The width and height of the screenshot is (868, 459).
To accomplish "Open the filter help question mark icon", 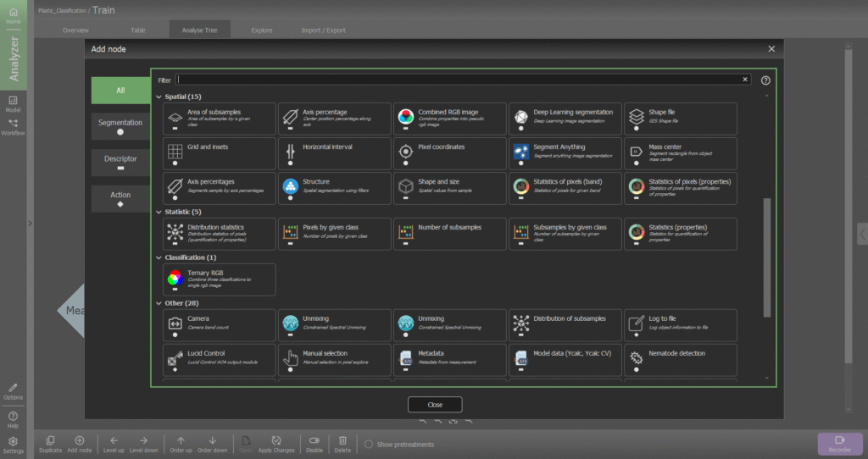I will click(765, 80).
